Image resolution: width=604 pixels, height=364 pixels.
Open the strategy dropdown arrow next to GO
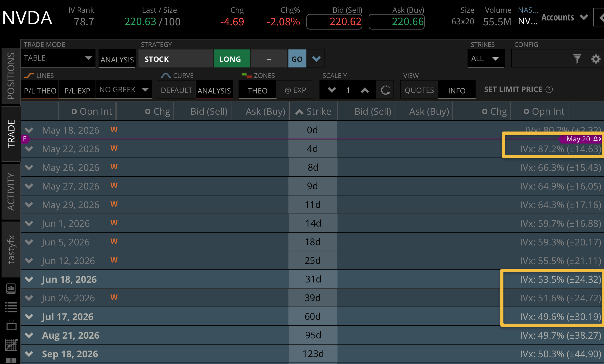[x=316, y=59]
